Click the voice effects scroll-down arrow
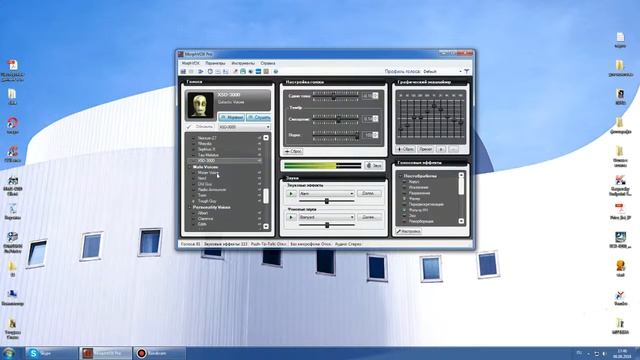Image resolution: width=640 pixels, height=360 pixels. pyautogui.click(x=461, y=221)
